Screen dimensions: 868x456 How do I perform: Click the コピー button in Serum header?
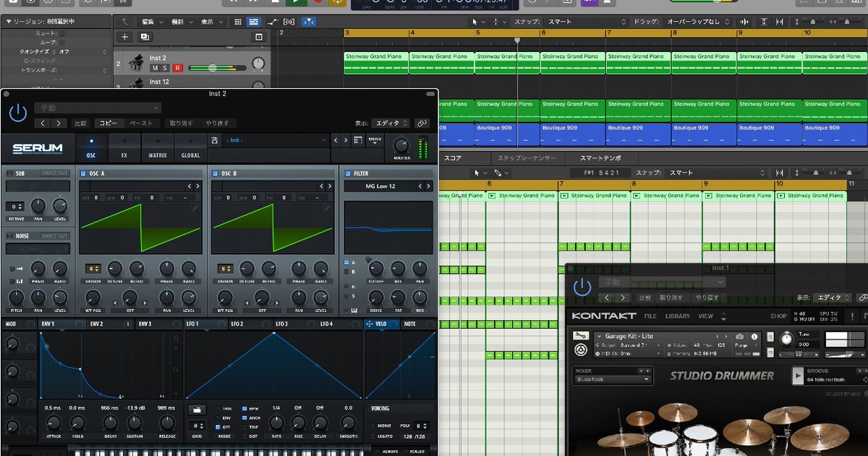pyautogui.click(x=109, y=123)
